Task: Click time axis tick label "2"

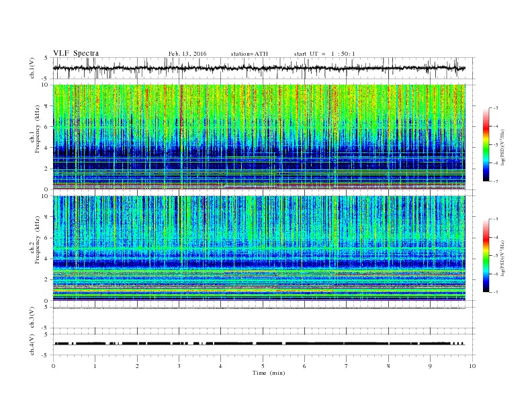Action: [137, 366]
